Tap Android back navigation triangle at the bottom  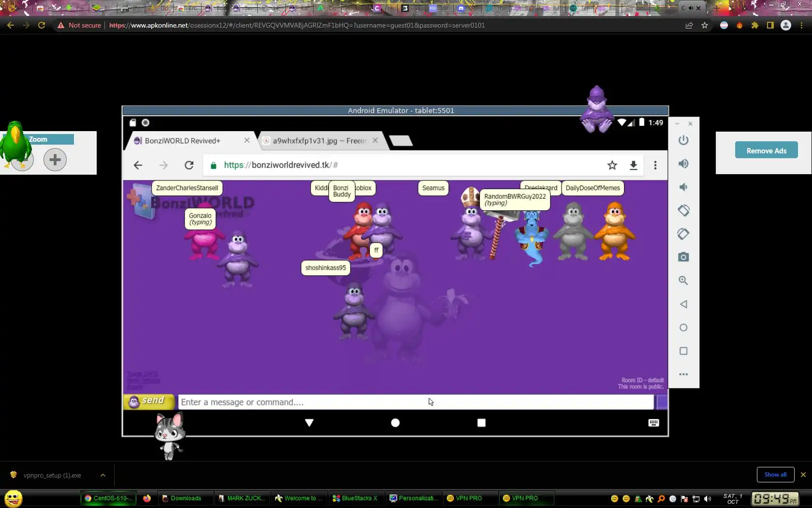309,423
